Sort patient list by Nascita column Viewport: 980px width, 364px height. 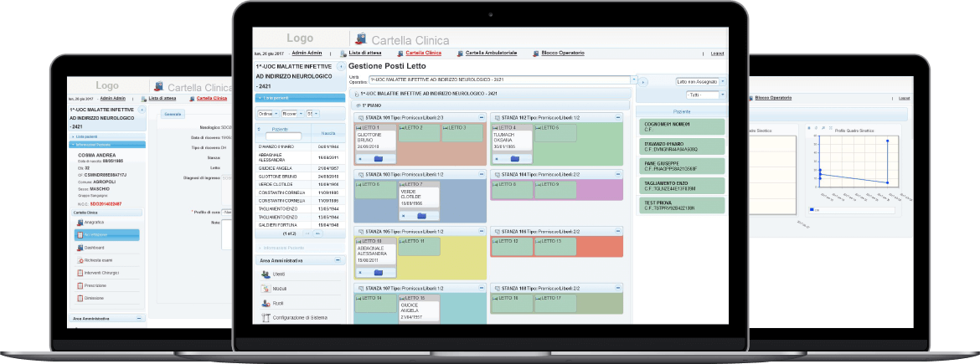tap(328, 133)
